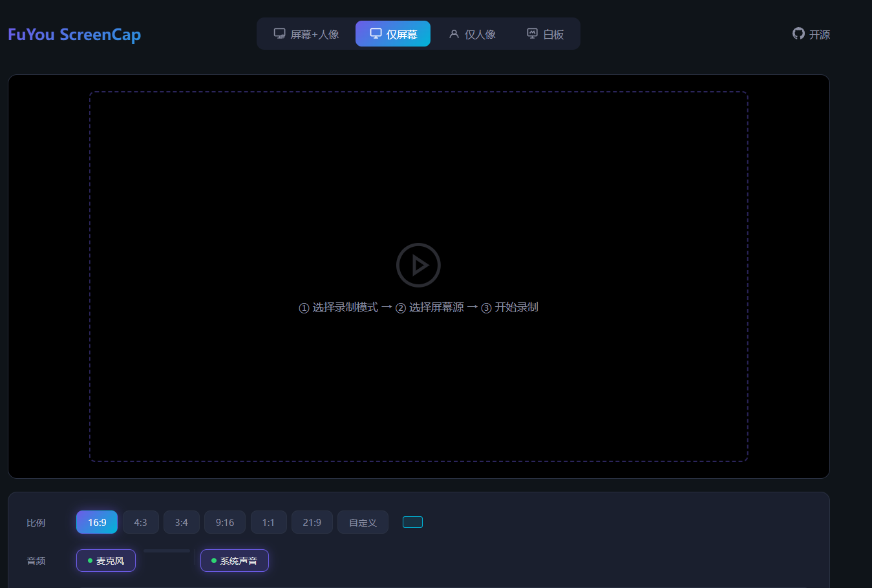Click the 音频 label
Screen dimensions: 872x588
[x=36, y=561]
